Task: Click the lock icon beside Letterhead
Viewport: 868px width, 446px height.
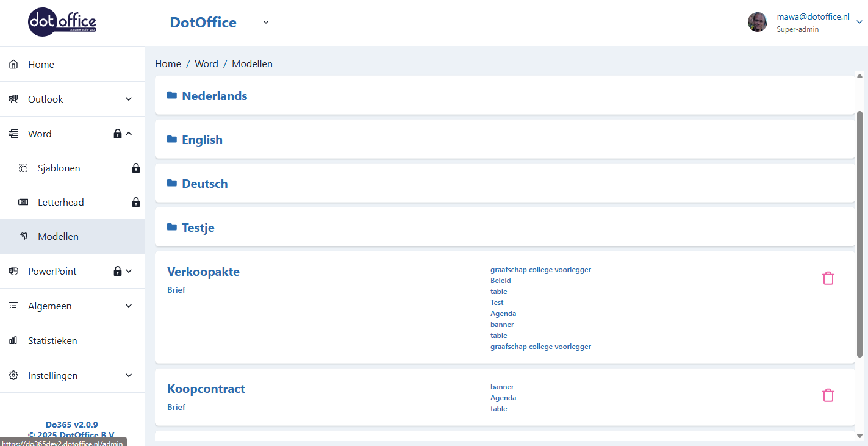Action: (x=136, y=202)
